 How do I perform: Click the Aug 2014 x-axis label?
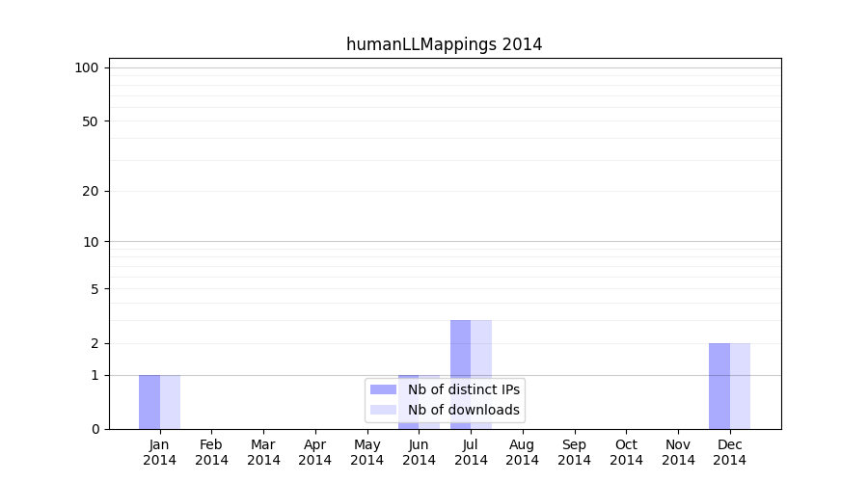pyautogui.click(x=522, y=452)
